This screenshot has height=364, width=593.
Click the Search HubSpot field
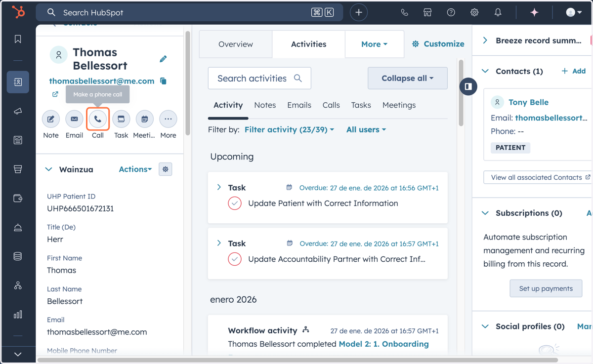pyautogui.click(x=189, y=12)
